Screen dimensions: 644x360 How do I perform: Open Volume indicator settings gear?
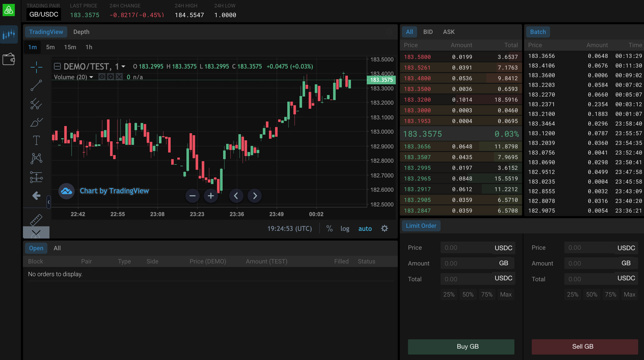(110, 77)
